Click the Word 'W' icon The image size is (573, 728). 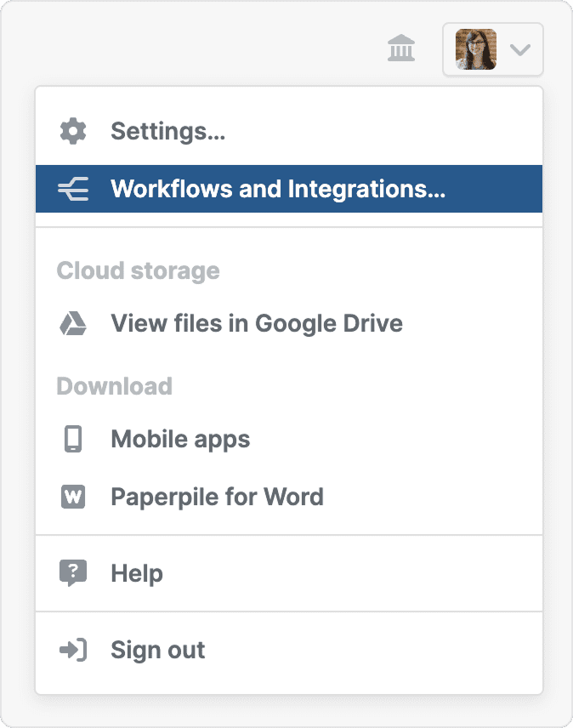coord(73,497)
